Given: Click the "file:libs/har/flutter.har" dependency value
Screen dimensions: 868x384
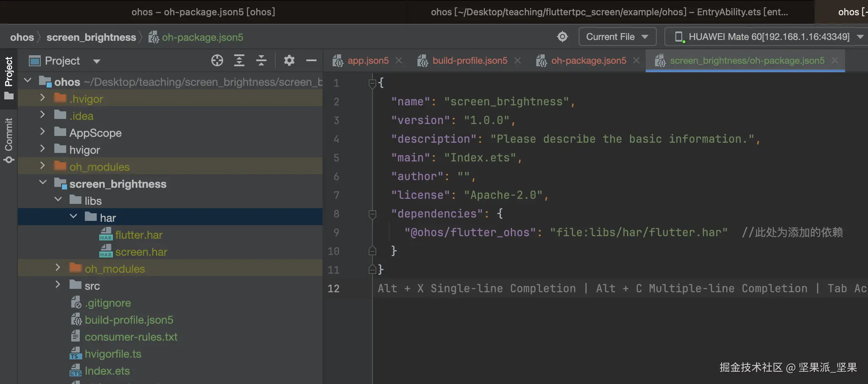Looking at the screenshot, I should tap(638, 232).
